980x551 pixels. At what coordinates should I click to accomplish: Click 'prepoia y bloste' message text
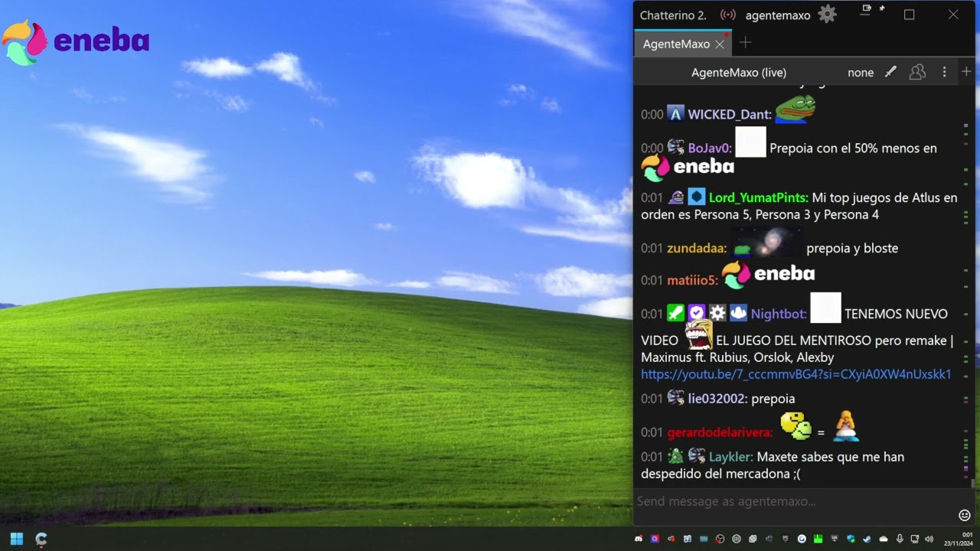(x=852, y=248)
